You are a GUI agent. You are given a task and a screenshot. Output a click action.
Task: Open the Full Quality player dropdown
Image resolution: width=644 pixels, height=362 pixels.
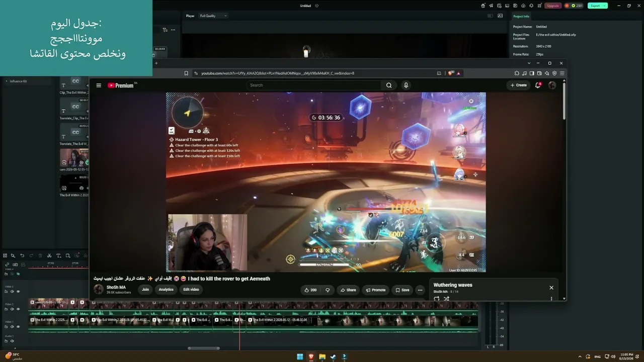coord(213,16)
